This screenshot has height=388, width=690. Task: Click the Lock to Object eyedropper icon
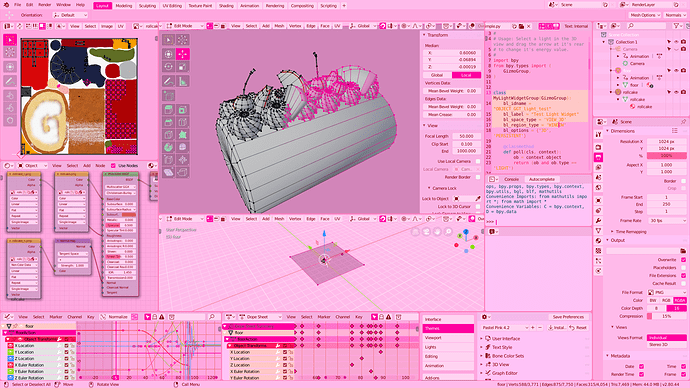click(478, 198)
